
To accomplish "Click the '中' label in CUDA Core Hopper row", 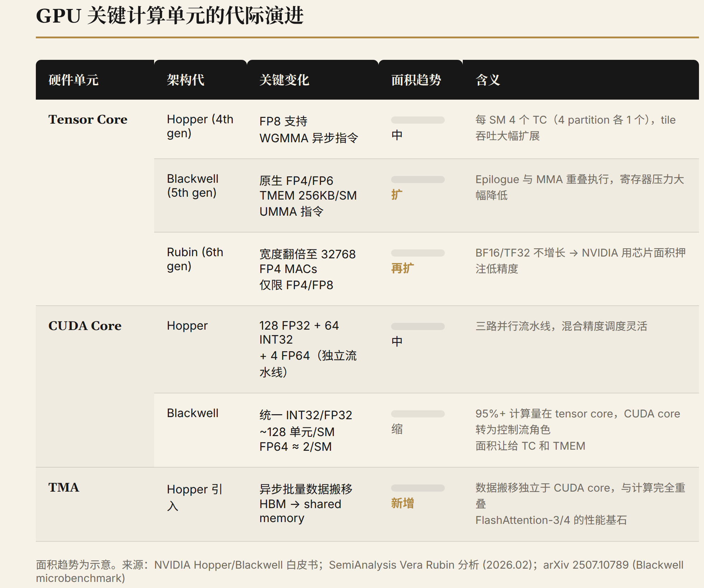I will (397, 341).
